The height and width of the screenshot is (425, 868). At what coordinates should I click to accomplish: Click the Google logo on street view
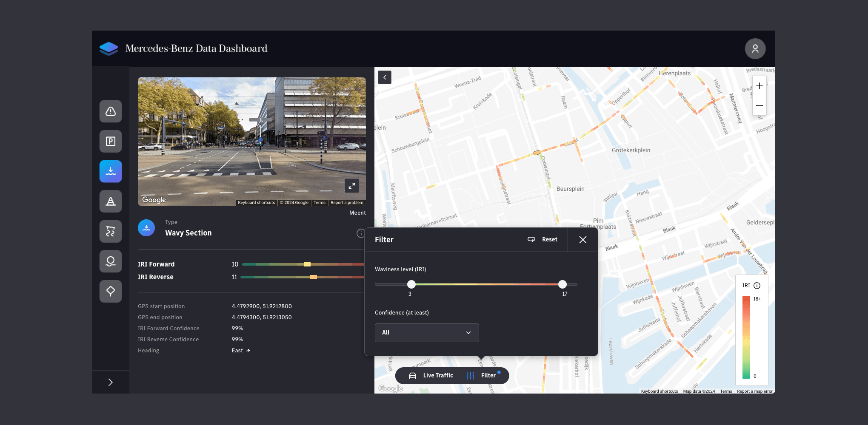click(154, 200)
